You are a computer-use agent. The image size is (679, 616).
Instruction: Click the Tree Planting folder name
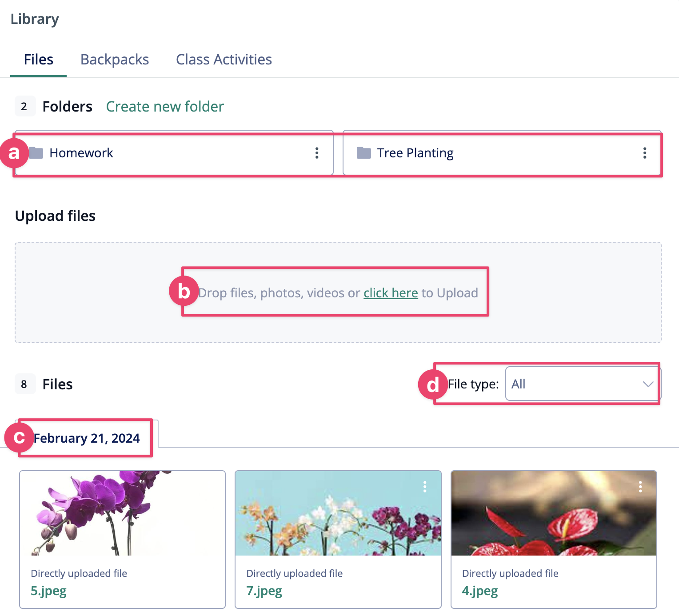coord(415,153)
